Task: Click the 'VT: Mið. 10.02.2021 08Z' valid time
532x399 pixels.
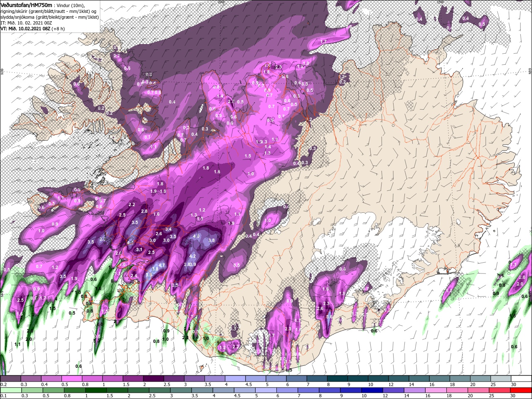Action: (x=25, y=29)
